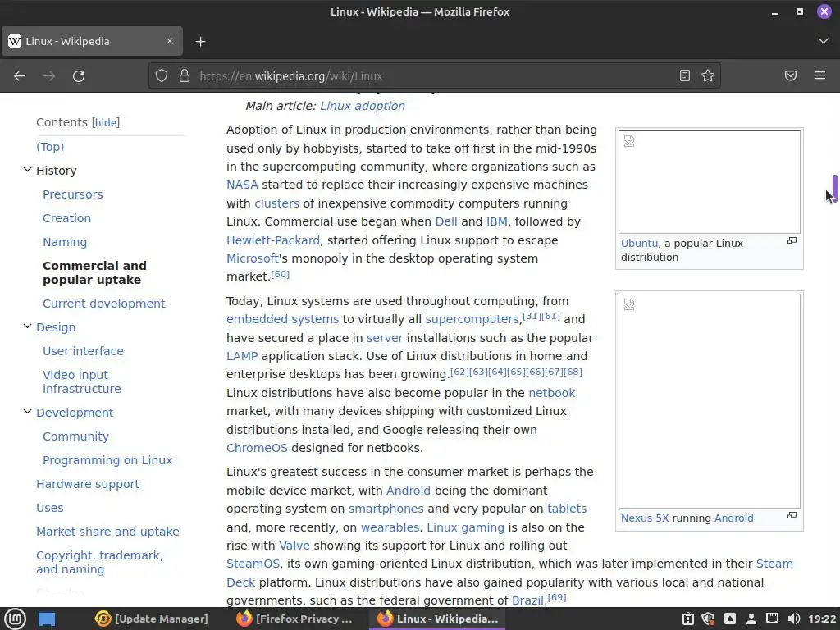Save page to Pocket
The image size is (840, 630).
tap(791, 75)
